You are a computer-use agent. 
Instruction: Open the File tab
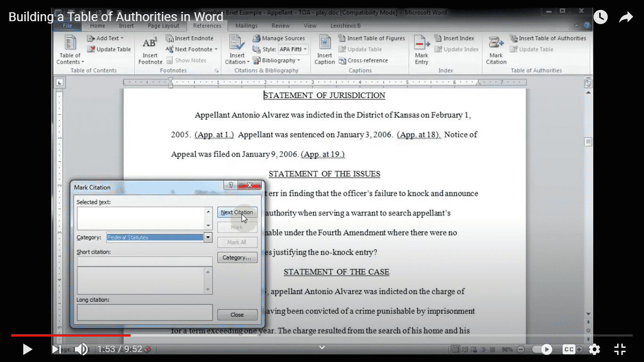pos(67,26)
